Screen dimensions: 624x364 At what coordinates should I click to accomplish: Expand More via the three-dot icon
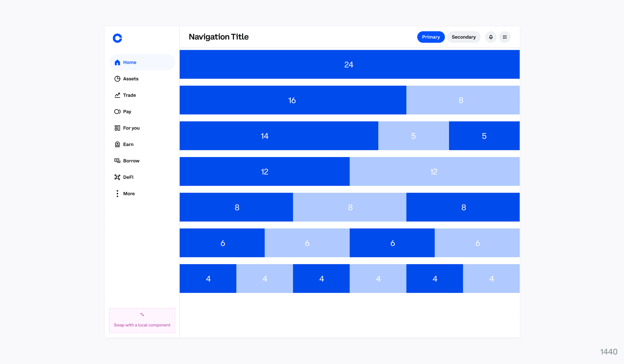(117, 194)
